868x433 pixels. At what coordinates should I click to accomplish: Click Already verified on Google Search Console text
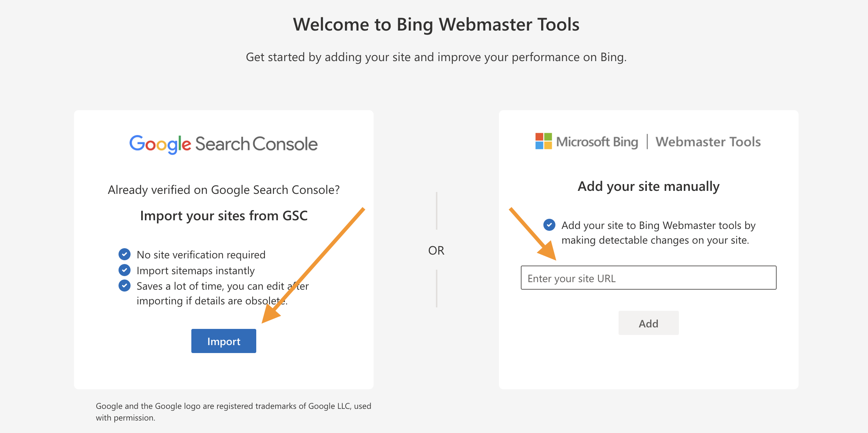tap(224, 190)
